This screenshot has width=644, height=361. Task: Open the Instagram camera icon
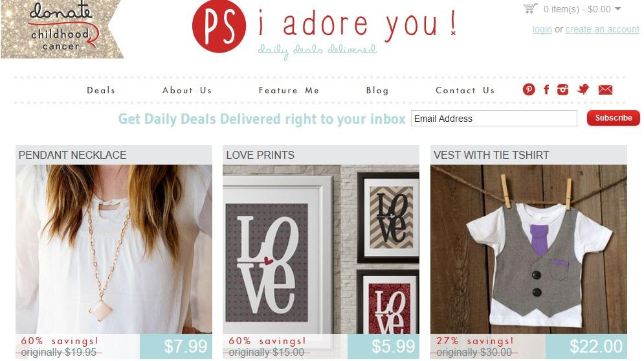click(x=562, y=89)
